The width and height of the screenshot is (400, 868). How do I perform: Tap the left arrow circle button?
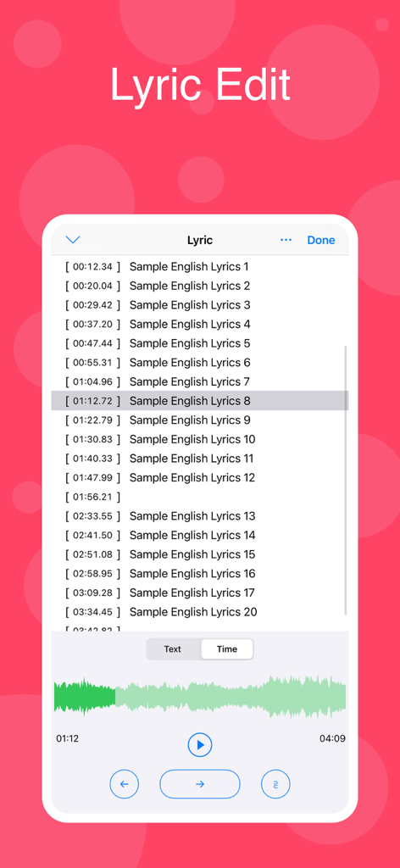[125, 784]
